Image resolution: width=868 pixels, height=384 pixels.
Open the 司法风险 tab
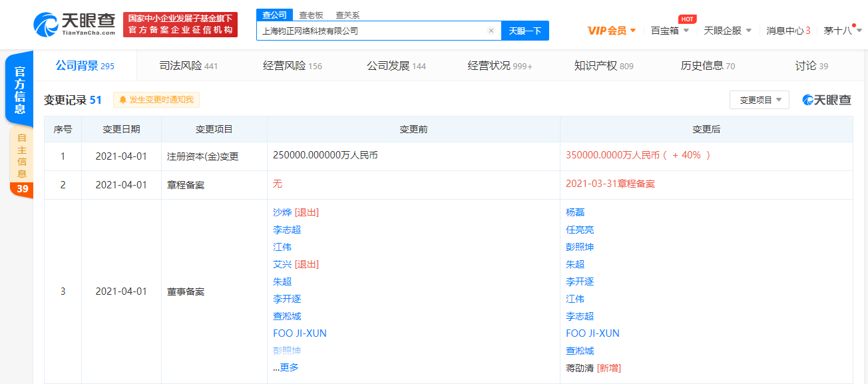[x=188, y=66]
